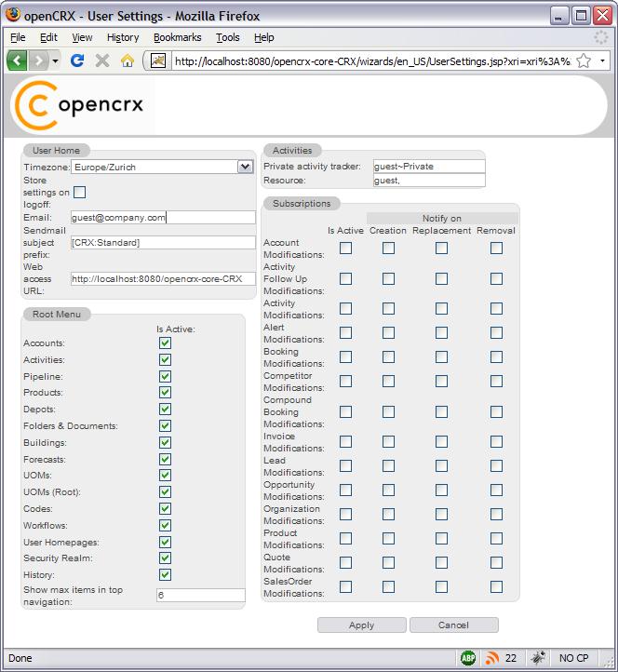Click the site identity icon in address bar

[157, 60]
